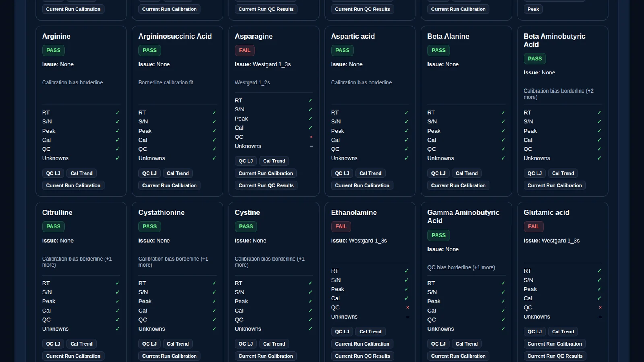Open QC LJ chart for Beta Alanine
Image resolution: width=644 pixels, height=362 pixels.
438,173
